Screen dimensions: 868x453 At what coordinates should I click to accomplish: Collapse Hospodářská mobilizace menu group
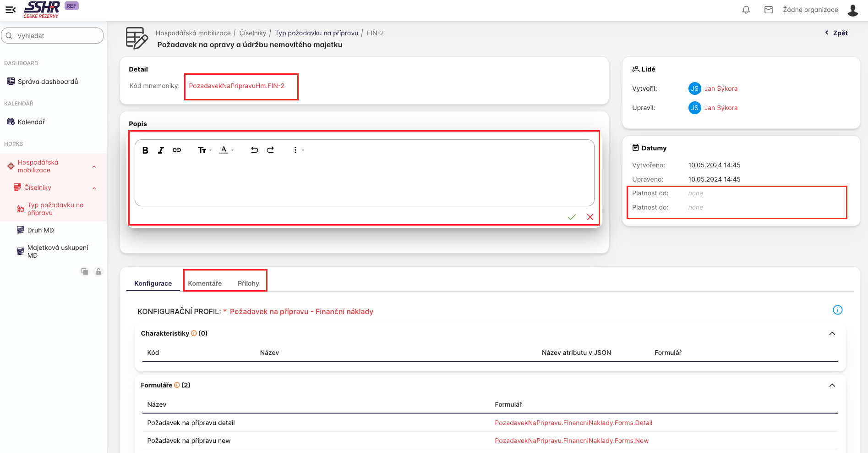[94, 166]
